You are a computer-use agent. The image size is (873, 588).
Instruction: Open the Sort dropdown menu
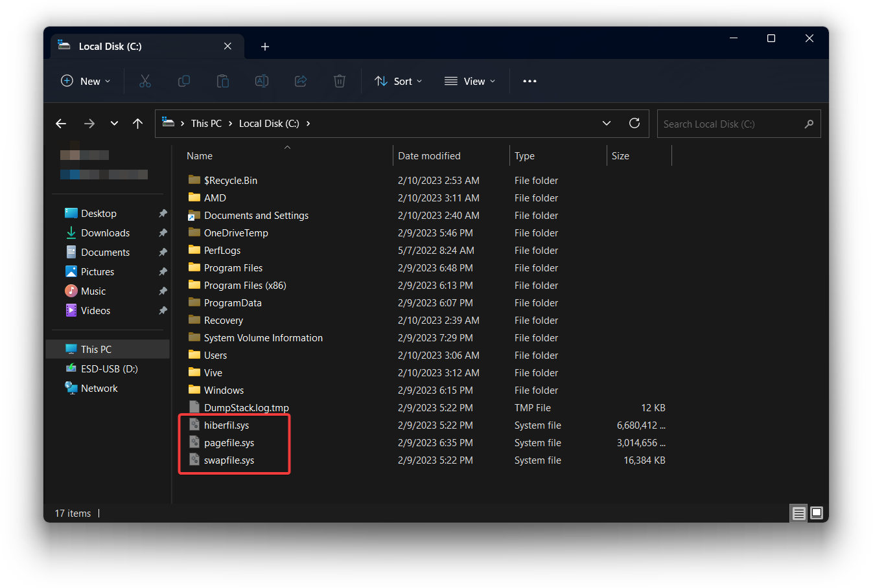(398, 81)
